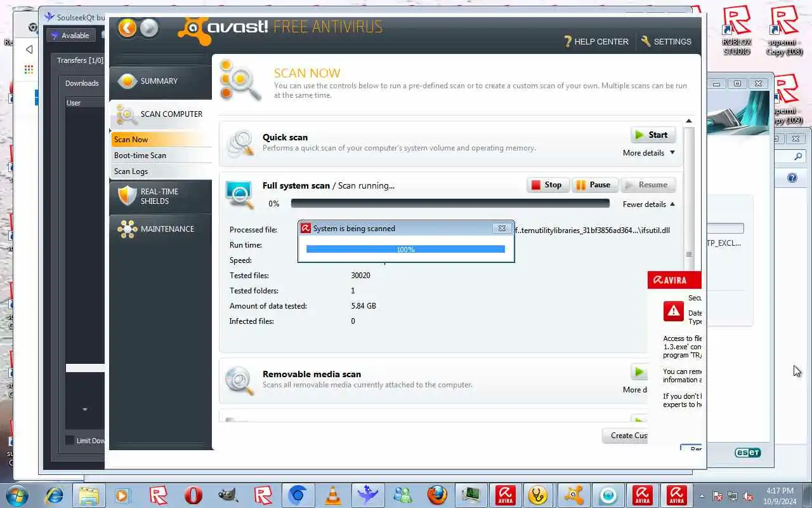Open the Windows Start menu
Viewport: 812px width, 508px height.
pos(17,495)
